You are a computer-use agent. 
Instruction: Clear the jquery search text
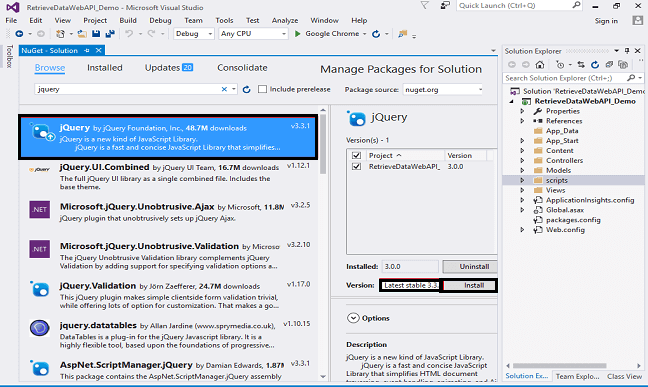click(x=224, y=89)
